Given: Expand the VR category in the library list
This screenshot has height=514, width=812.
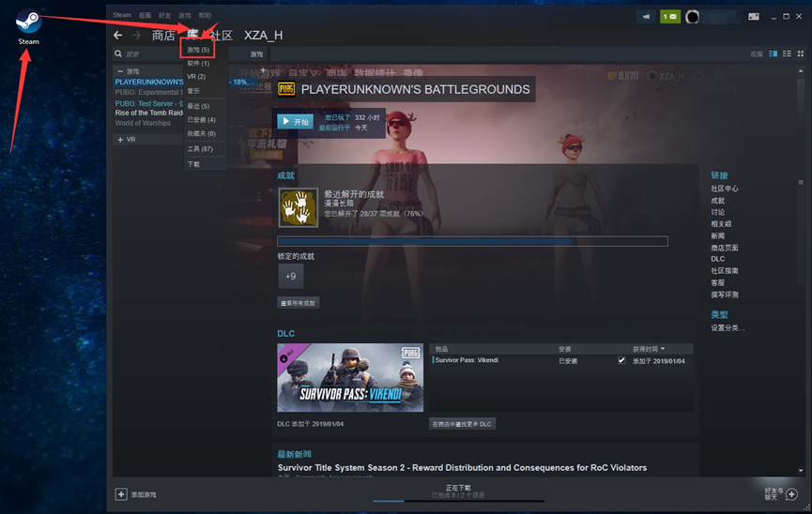Looking at the screenshot, I should pyautogui.click(x=119, y=139).
